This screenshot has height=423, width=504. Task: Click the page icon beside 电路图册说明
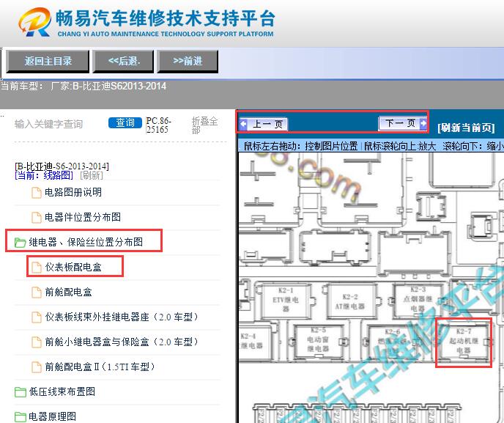point(37,193)
